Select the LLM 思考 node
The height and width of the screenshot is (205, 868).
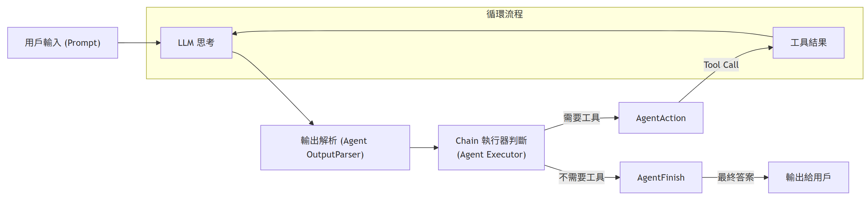coord(196,43)
